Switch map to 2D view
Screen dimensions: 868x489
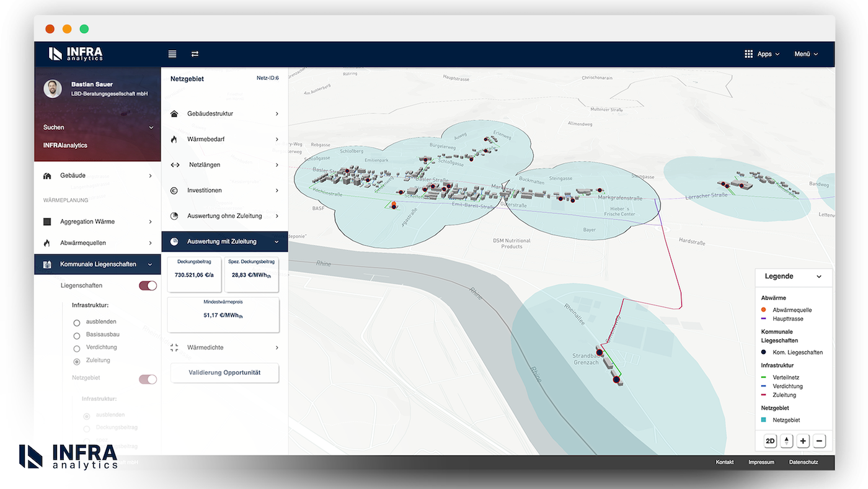[x=770, y=441]
